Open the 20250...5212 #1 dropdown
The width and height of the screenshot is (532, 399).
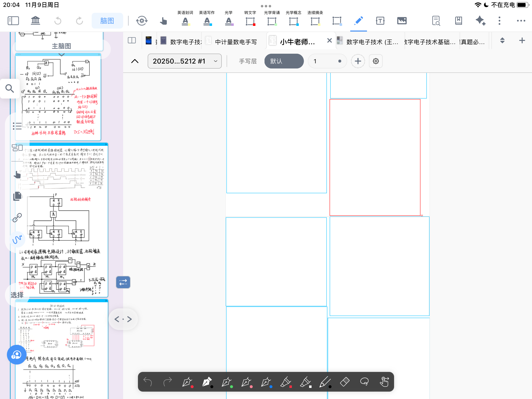pos(184,61)
